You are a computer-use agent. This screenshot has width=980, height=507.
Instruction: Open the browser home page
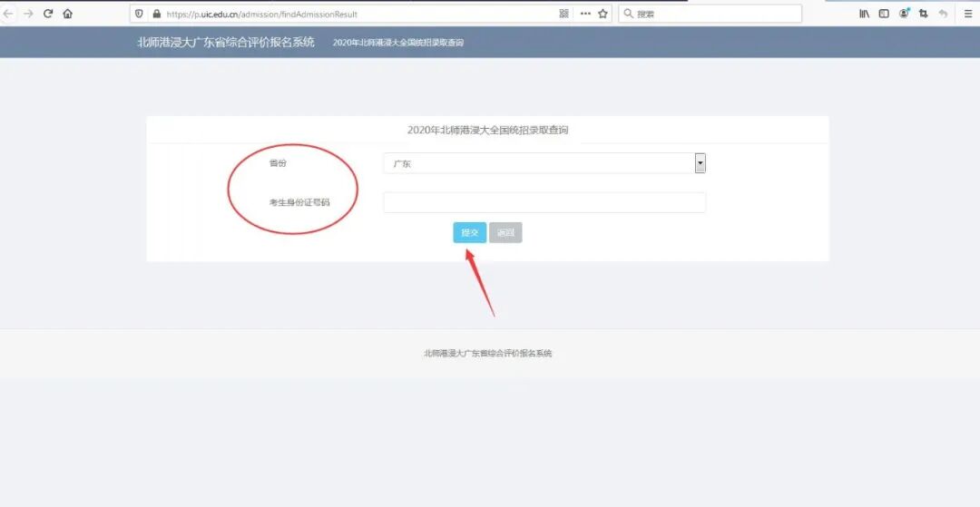(x=67, y=14)
